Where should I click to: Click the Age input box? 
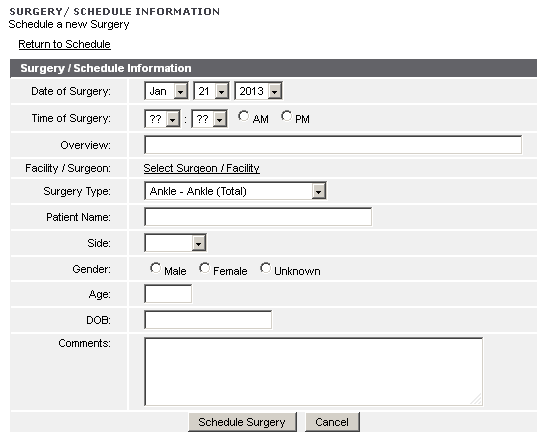[168, 294]
